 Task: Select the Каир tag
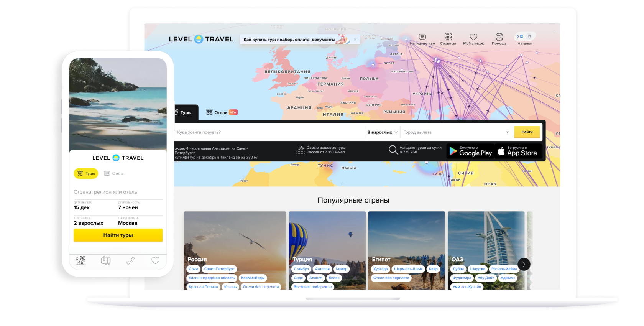tap(433, 269)
